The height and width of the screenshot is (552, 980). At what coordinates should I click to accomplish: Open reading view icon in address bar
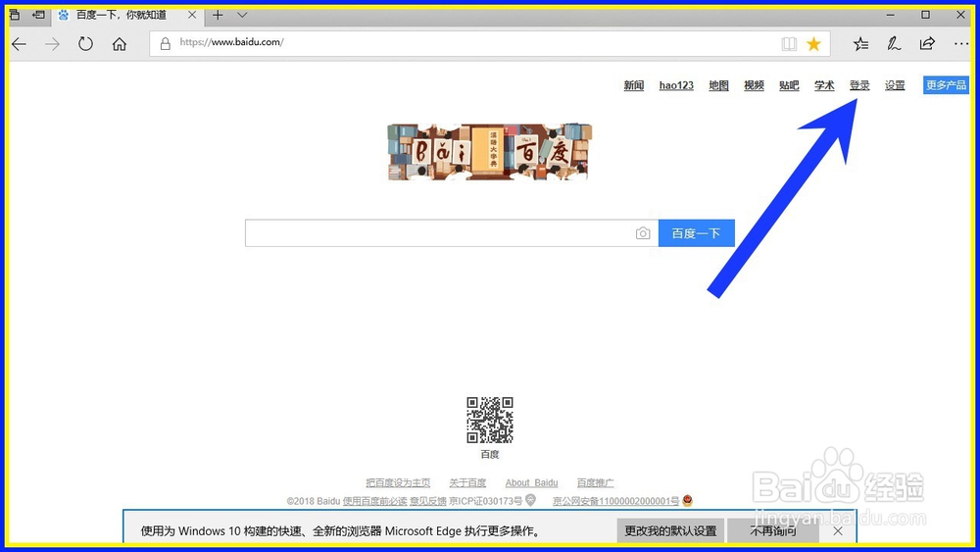point(789,43)
